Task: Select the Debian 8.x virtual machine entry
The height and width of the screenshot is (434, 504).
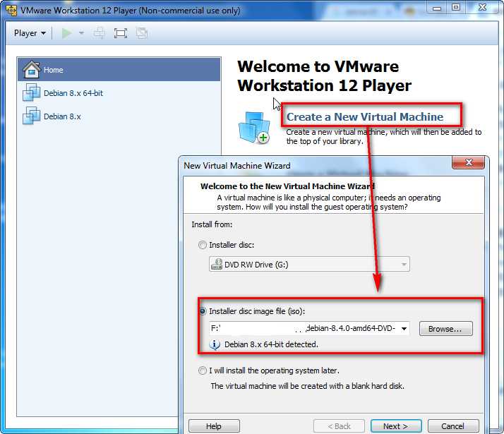Action: 119,116
